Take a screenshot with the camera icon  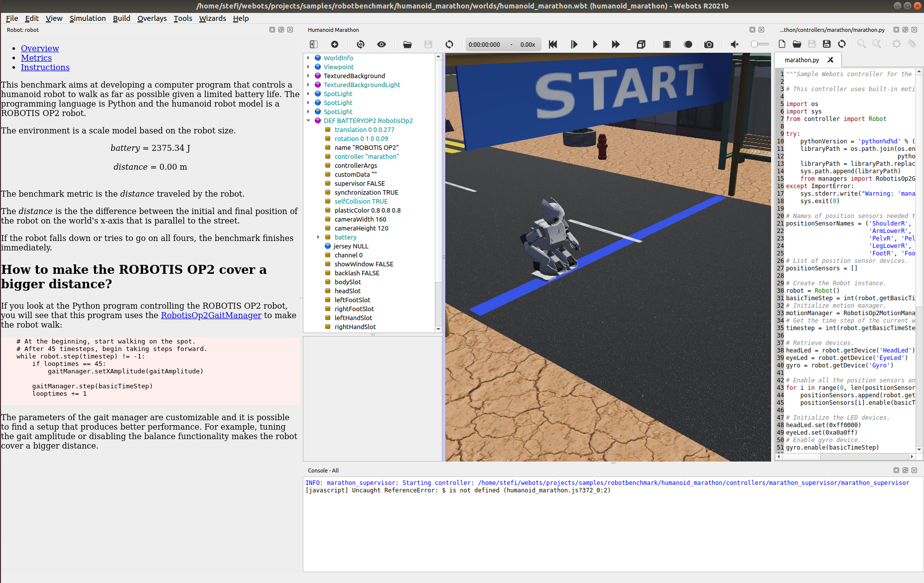tap(709, 44)
